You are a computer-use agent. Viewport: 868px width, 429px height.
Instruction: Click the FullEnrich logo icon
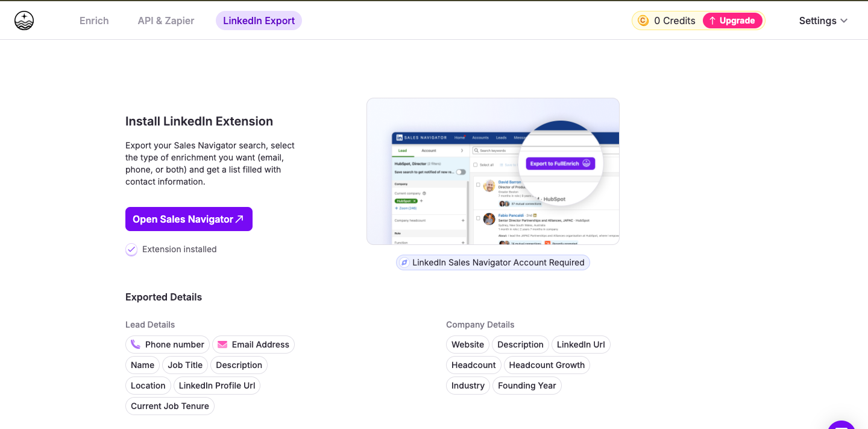coord(24,21)
